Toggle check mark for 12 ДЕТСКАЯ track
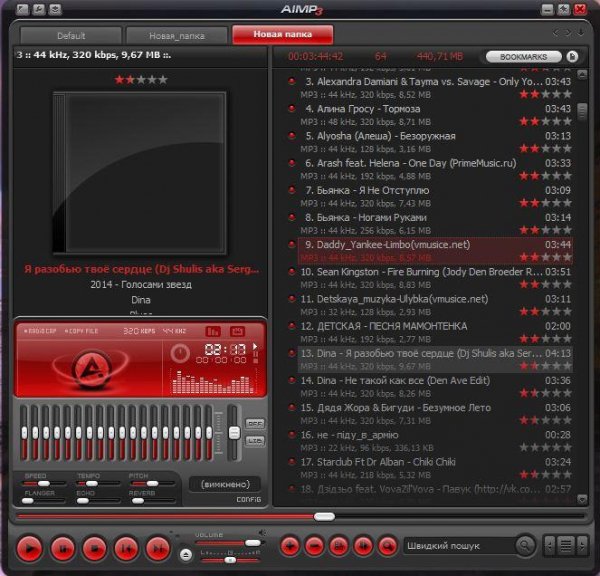This screenshot has height=576, width=600. click(x=292, y=326)
